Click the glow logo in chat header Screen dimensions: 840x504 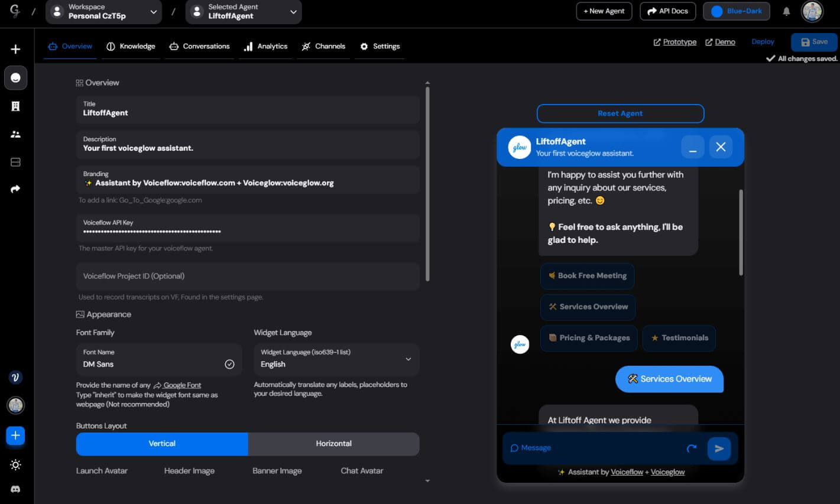coord(520,148)
